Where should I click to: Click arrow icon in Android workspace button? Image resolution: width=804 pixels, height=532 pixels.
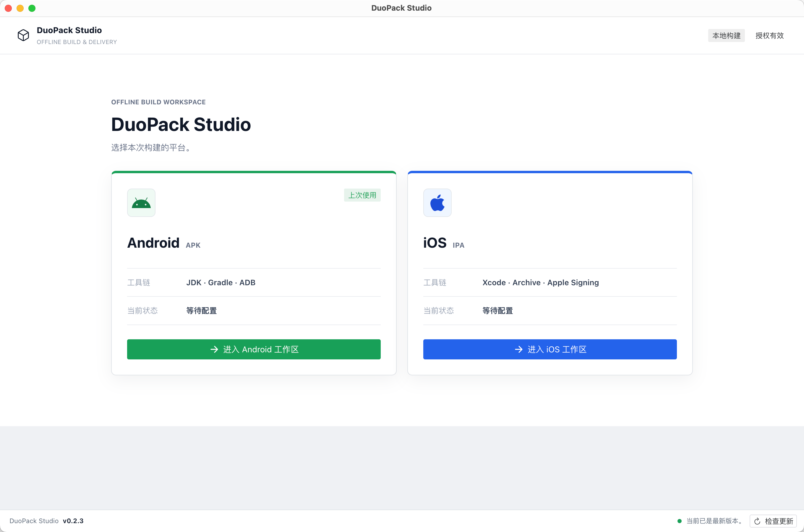tap(214, 349)
